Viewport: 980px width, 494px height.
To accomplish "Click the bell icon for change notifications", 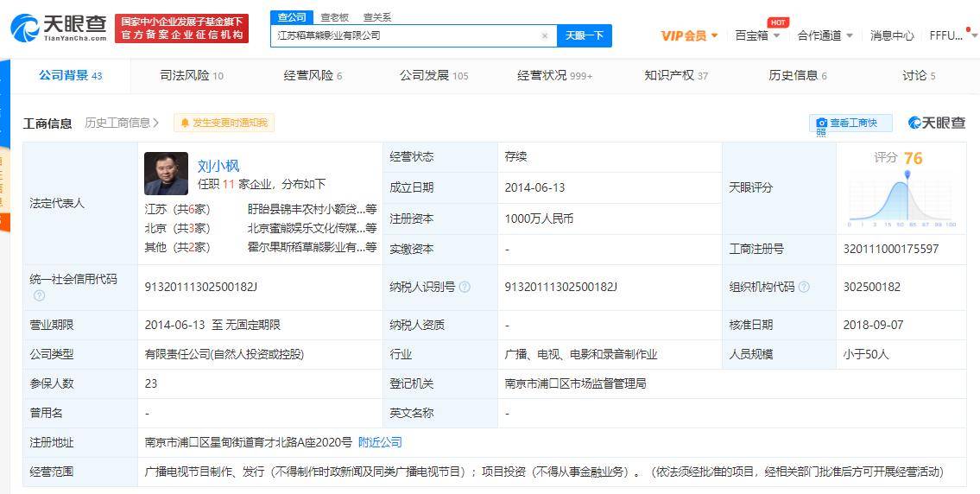I will (185, 123).
